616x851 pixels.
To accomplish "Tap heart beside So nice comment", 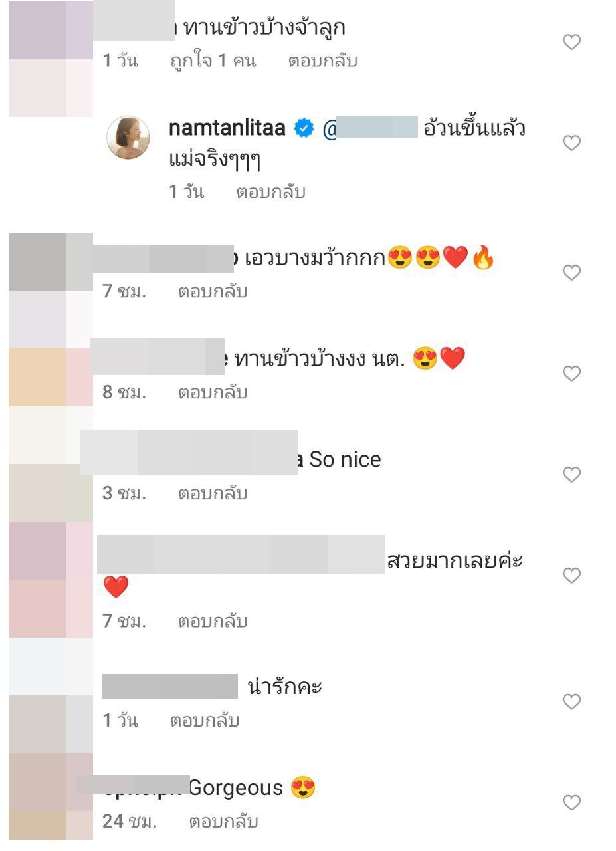I will tap(571, 475).
